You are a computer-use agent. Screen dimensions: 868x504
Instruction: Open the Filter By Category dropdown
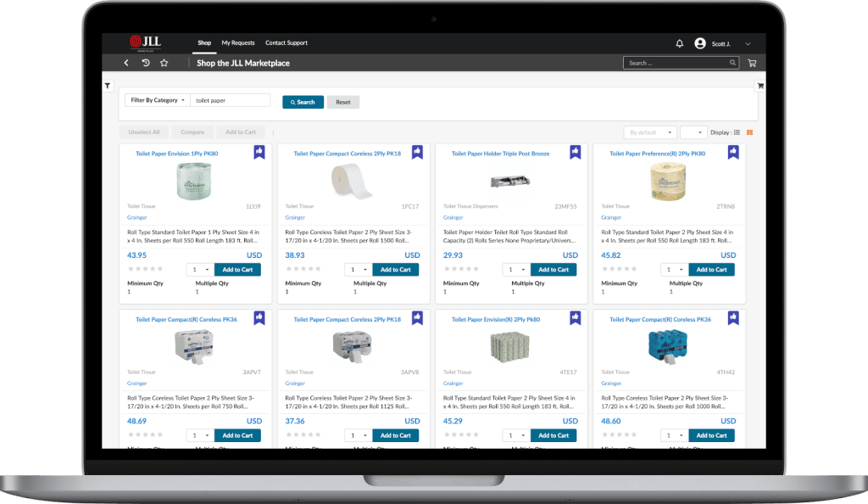157,100
